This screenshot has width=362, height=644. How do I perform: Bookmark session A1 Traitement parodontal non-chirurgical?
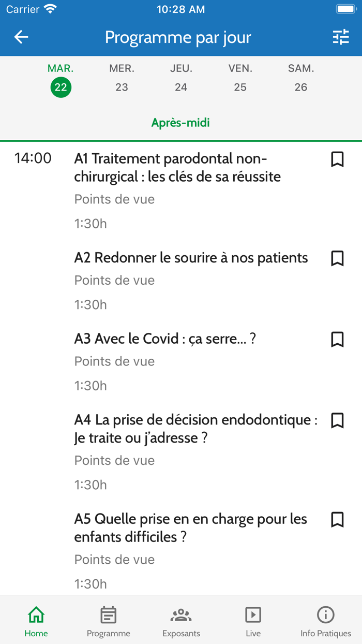point(337,159)
